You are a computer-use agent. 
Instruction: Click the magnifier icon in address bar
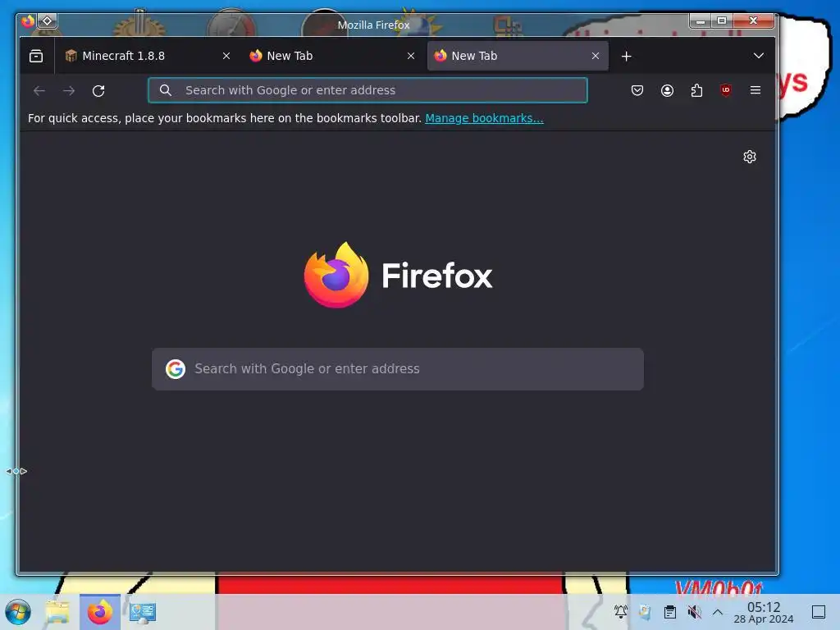point(166,90)
